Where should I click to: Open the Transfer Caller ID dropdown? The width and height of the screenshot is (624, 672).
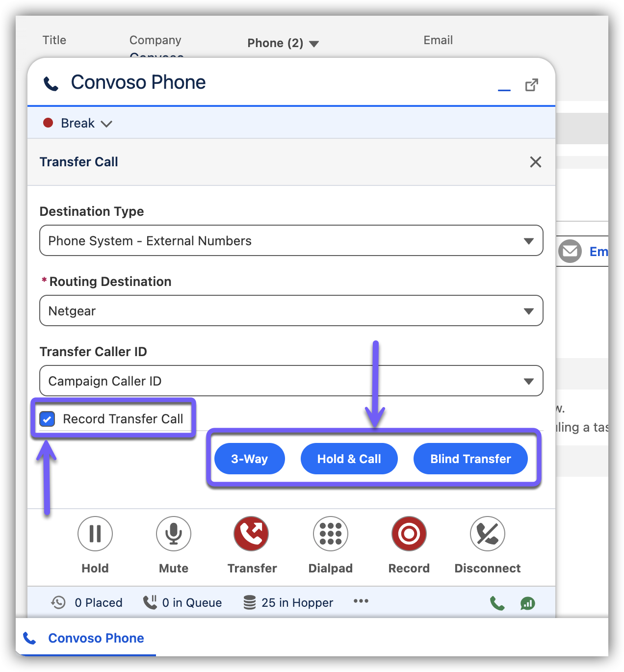[x=291, y=381]
